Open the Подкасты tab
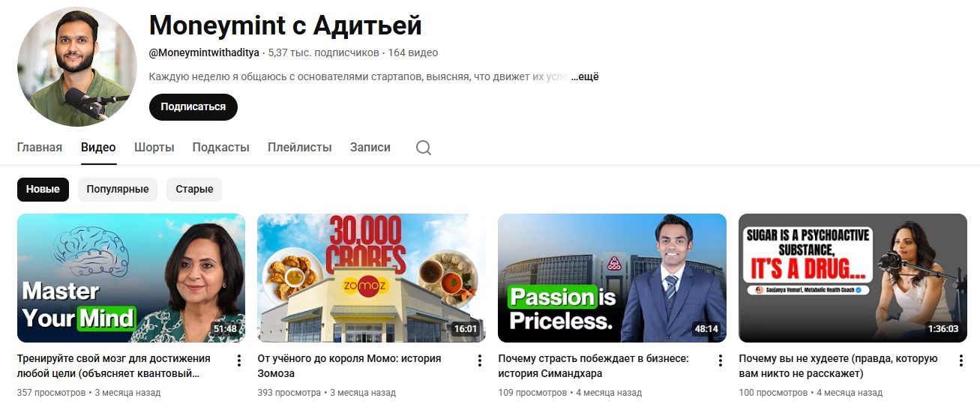Screen dimensions: 980x410 coord(221,148)
